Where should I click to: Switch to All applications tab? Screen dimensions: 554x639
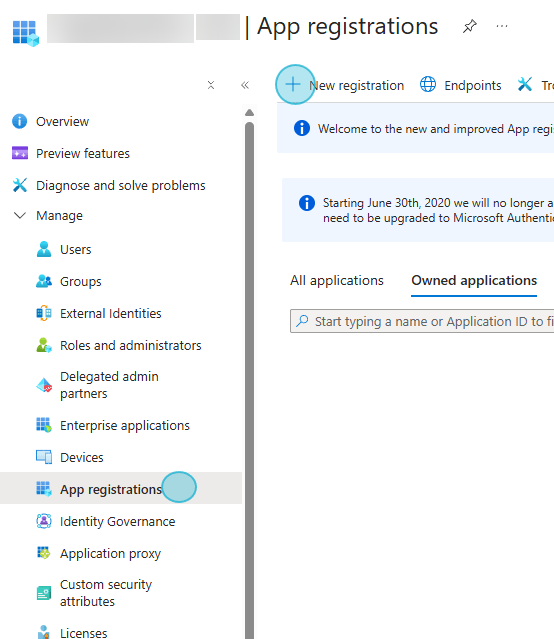click(x=337, y=280)
